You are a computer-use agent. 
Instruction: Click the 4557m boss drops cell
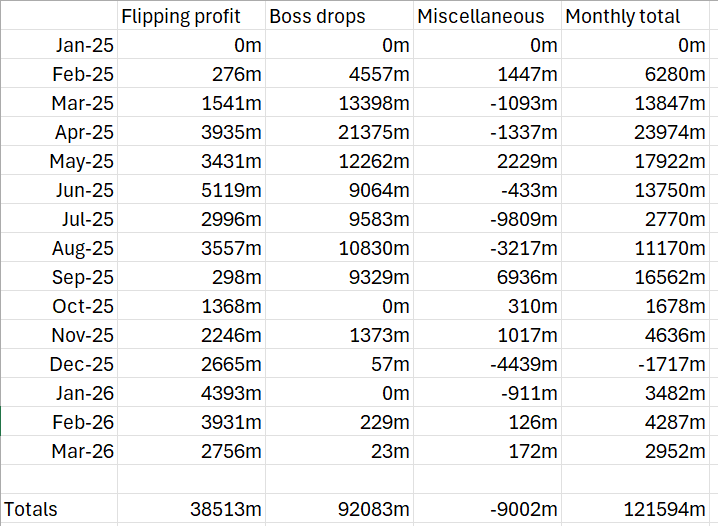click(x=339, y=74)
